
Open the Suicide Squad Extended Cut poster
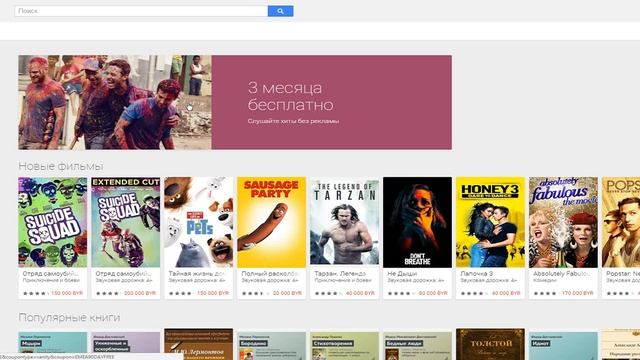coord(126,222)
